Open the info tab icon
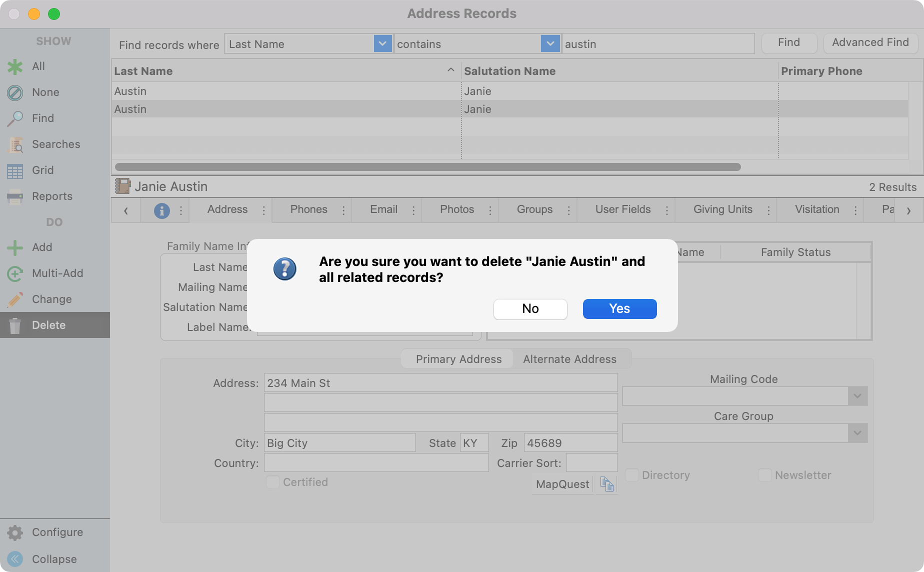Screen dimensions: 924x572 161,210
